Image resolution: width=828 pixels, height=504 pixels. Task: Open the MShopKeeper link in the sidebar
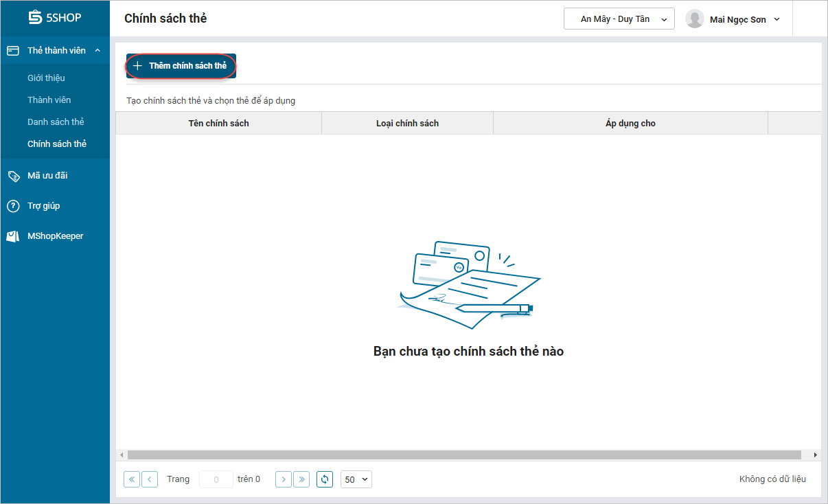pyautogui.click(x=55, y=236)
